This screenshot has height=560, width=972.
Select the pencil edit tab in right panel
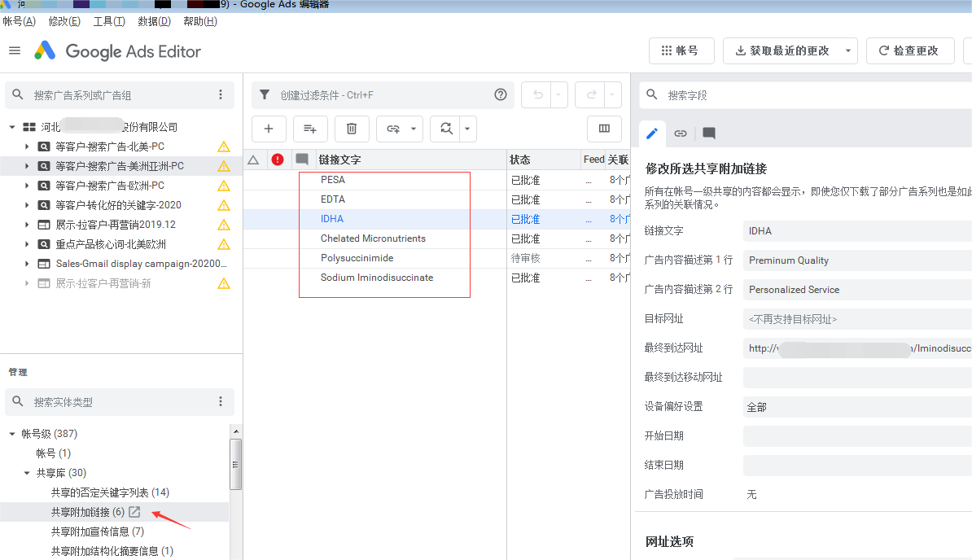tap(651, 133)
